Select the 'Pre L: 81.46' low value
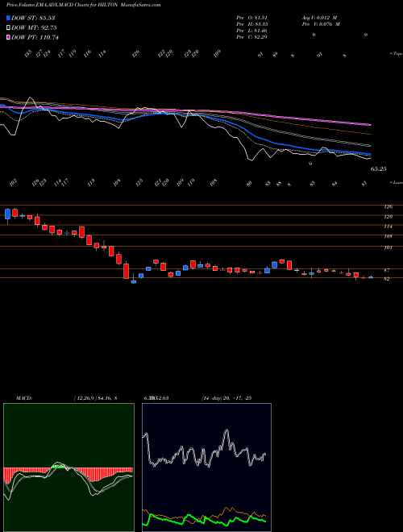Image resolution: width=403 pixels, height=532 pixels. 251,31
